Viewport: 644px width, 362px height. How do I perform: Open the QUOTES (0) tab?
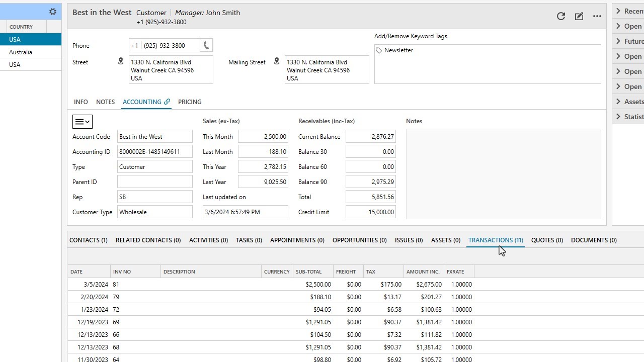tap(547, 240)
